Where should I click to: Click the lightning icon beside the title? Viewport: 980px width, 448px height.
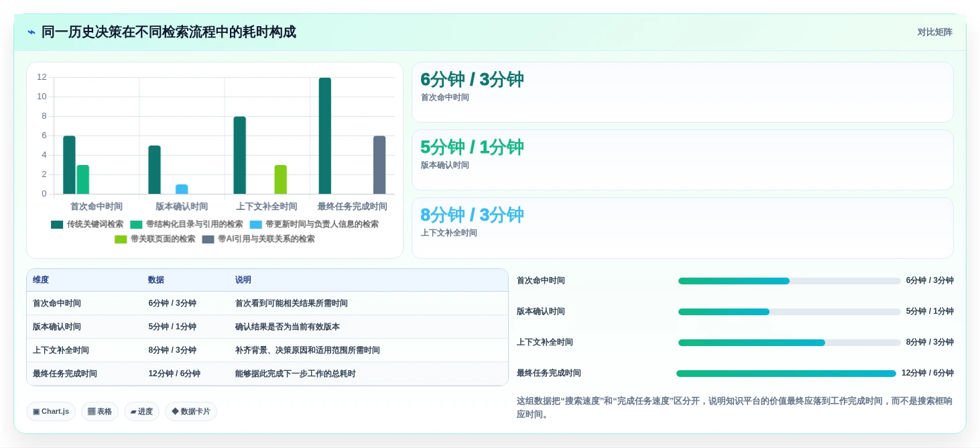click(x=32, y=32)
